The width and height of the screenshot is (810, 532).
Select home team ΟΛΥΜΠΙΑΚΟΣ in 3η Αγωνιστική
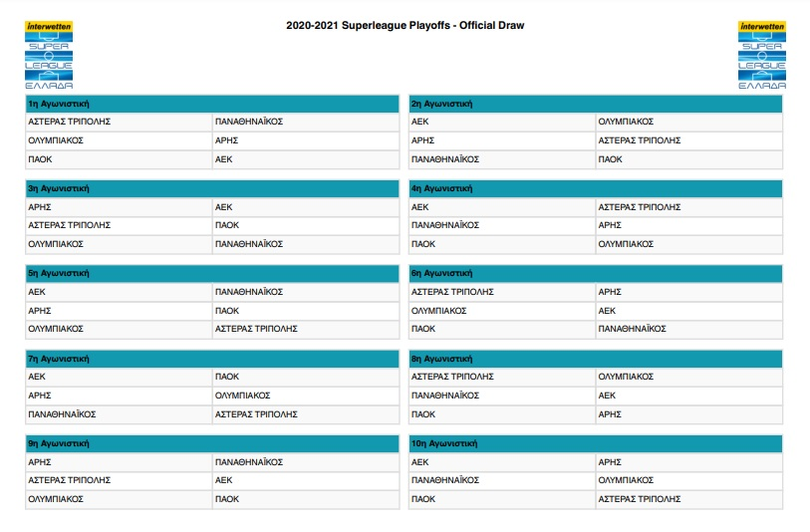pyautogui.click(x=56, y=243)
